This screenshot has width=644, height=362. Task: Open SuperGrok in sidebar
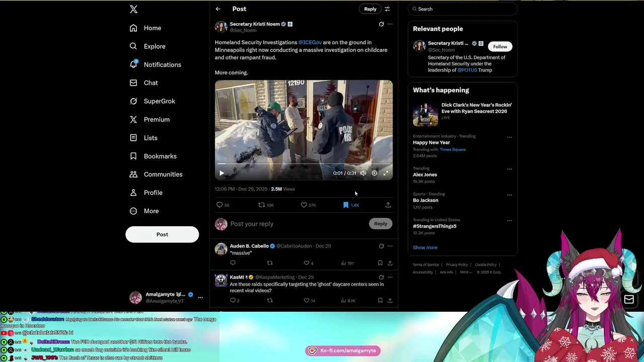coord(152,101)
